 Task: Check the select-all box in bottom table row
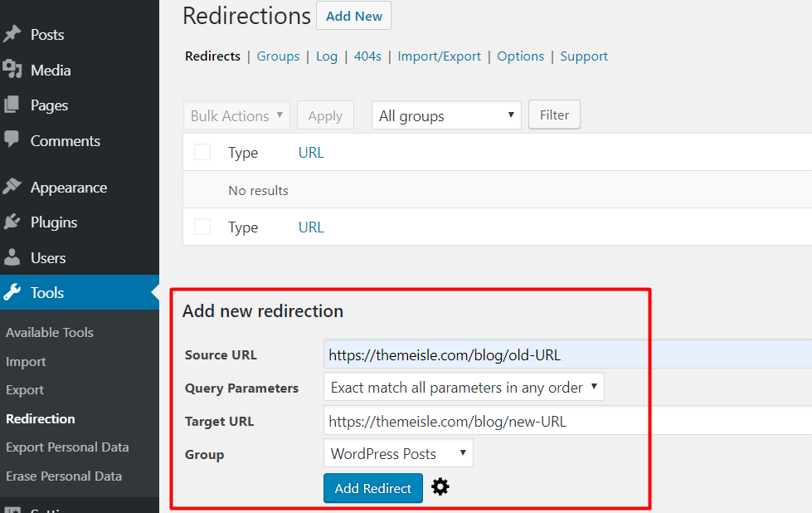click(202, 227)
